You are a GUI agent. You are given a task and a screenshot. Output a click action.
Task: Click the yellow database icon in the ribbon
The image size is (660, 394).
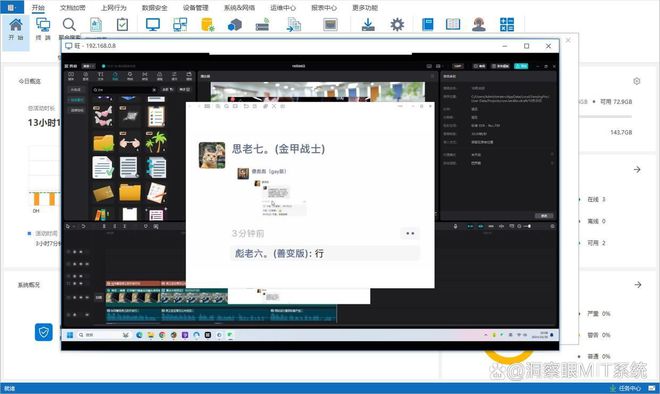[208, 25]
